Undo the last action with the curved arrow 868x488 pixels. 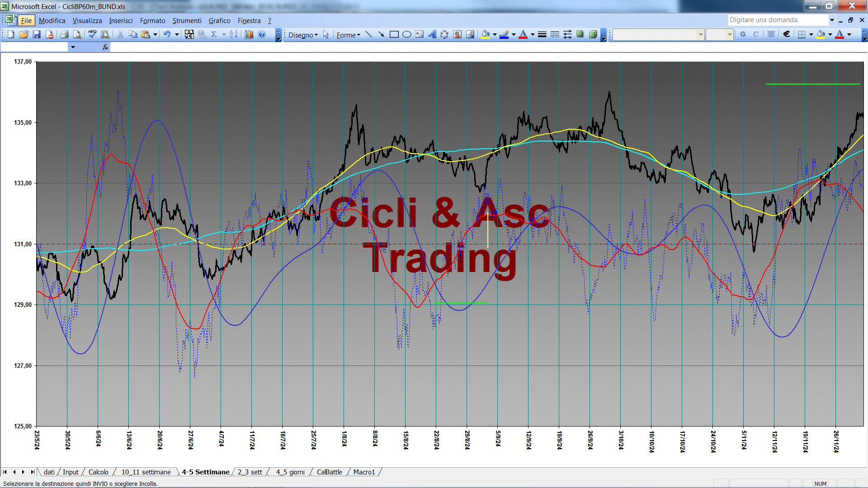tap(167, 35)
